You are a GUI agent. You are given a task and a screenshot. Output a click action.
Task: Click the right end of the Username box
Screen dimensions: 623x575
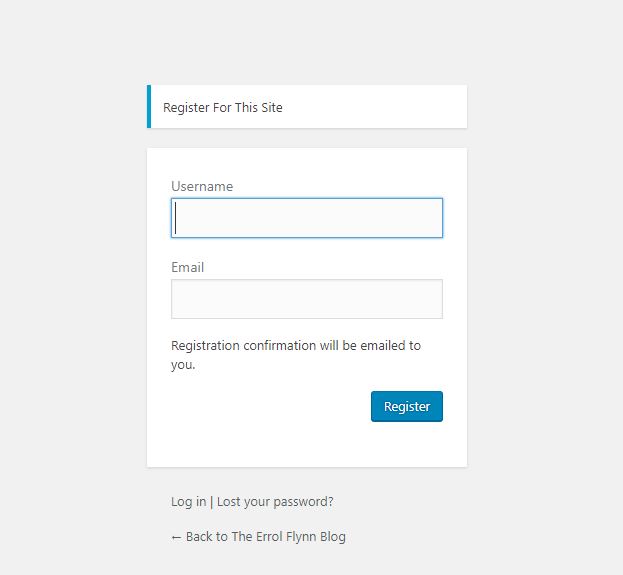(435, 218)
